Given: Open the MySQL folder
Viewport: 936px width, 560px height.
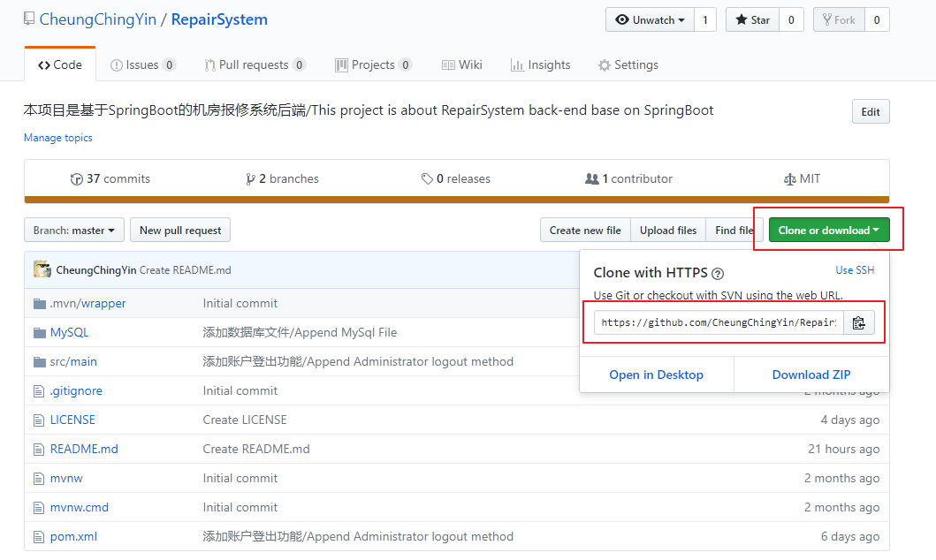Looking at the screenshot, I should [69, 333].
